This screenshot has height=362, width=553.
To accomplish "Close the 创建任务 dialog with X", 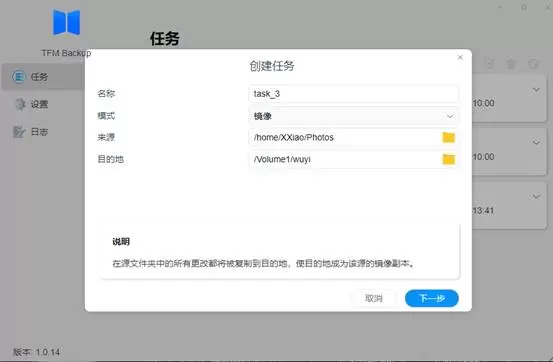I will pyautogui.click(x=460, y=57).
